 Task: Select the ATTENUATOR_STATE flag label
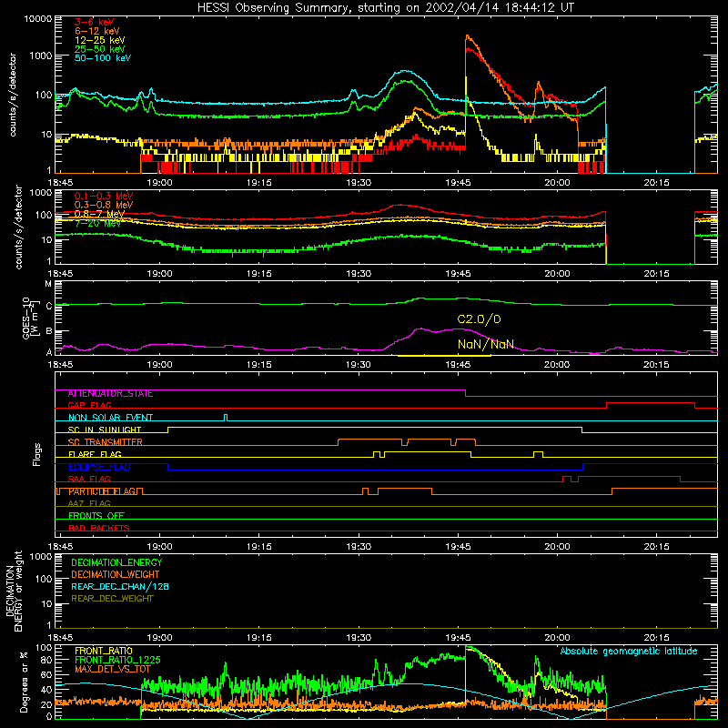[110, 393]
